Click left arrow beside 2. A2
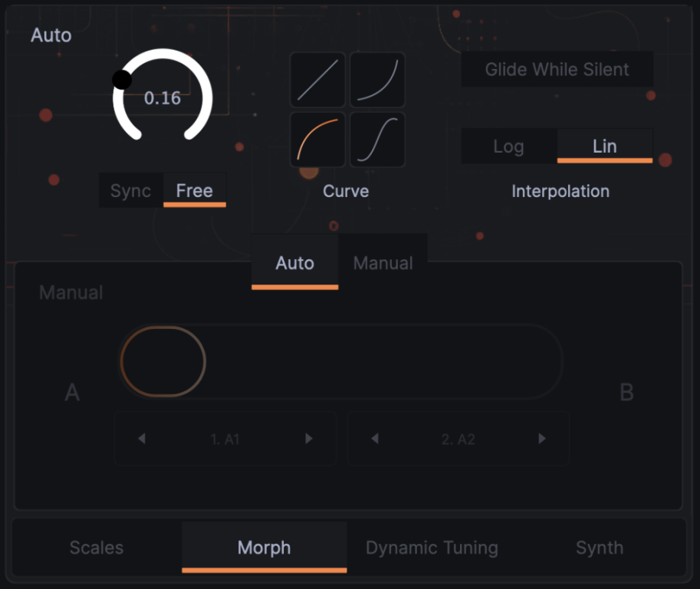 tap(375, 439)
